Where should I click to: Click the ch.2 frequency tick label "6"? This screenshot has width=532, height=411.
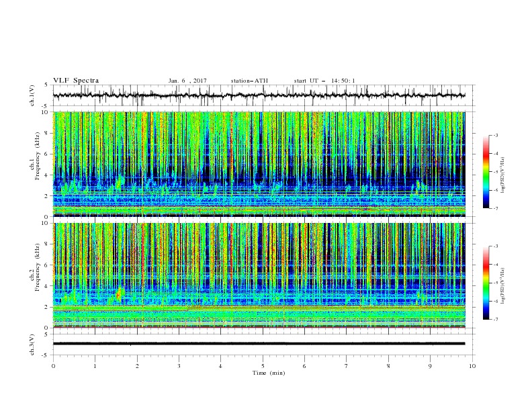(47, 265)
